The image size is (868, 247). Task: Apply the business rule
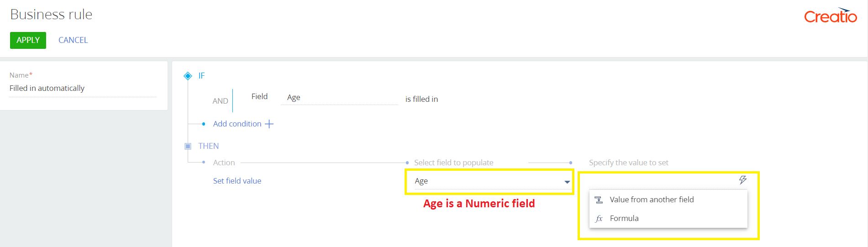pos(28,40)
